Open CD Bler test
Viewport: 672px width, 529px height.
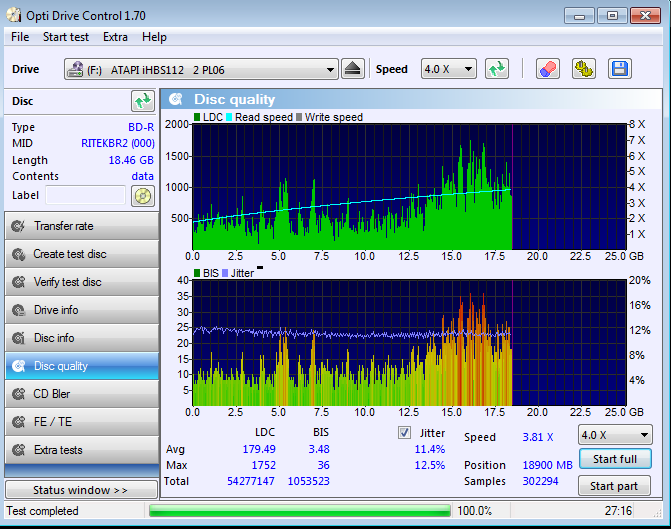click(x=82, y=394)
